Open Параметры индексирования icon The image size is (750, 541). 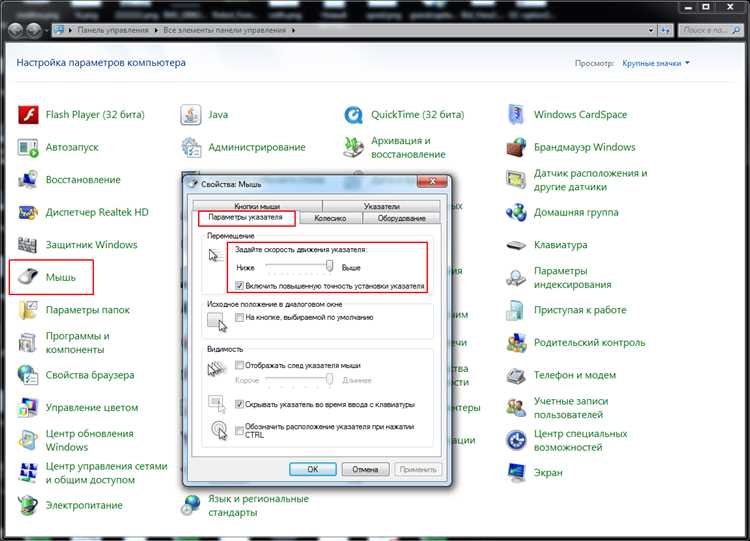(516, 277)
